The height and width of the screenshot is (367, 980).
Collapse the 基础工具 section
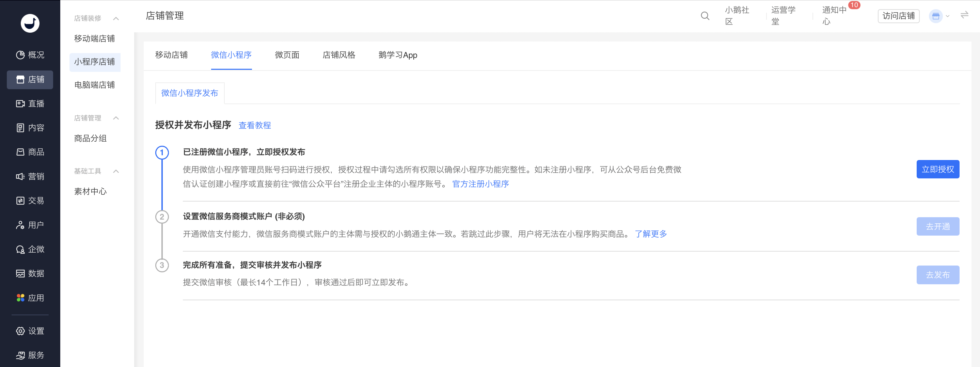[116, 172]
